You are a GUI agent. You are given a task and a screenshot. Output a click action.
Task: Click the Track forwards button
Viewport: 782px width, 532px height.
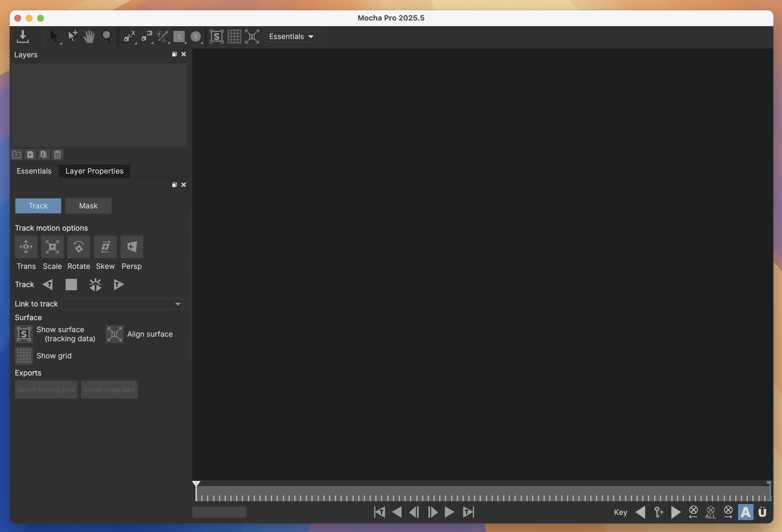(x=118, y=285)
